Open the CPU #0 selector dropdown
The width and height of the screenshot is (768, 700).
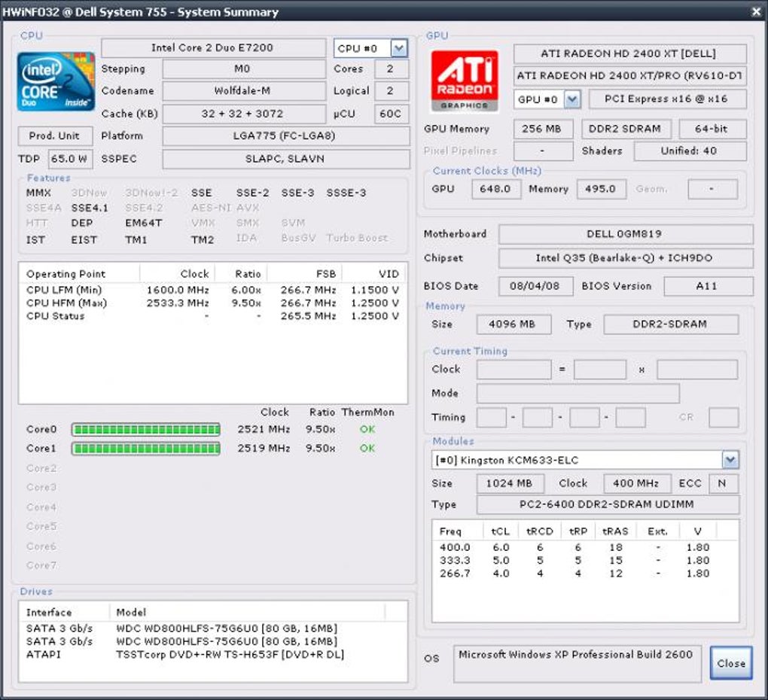pyautogui.click(x=398, y=48)
